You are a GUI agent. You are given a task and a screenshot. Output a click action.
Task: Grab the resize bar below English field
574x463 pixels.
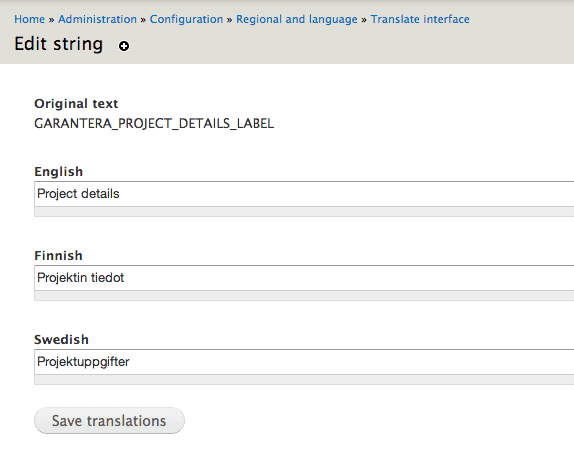coord(304,212)
